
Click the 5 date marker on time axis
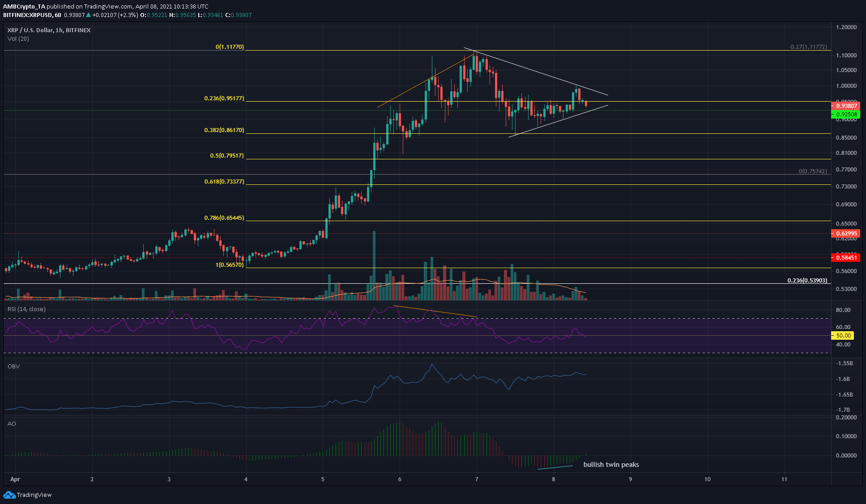pos(323,479)
